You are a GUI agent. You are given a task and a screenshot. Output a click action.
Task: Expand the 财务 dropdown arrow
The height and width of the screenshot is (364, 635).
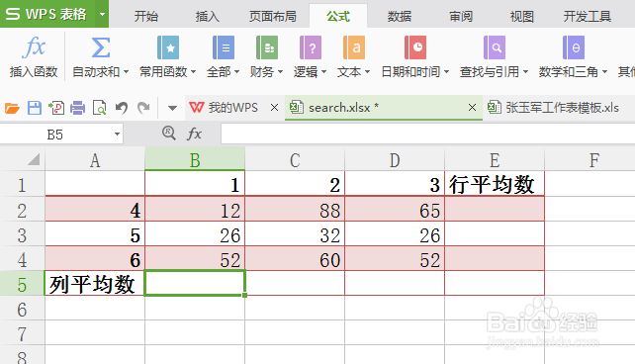point(280,72)
